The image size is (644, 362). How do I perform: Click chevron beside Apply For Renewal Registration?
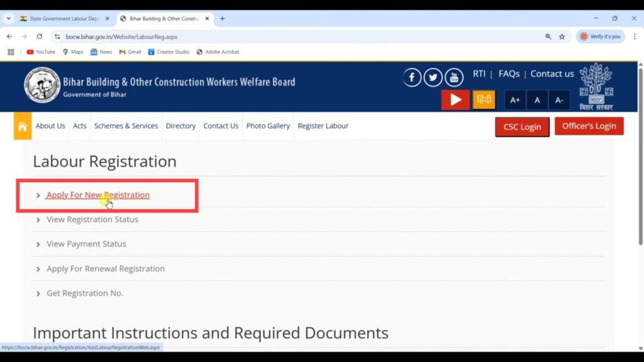[38, 269]
